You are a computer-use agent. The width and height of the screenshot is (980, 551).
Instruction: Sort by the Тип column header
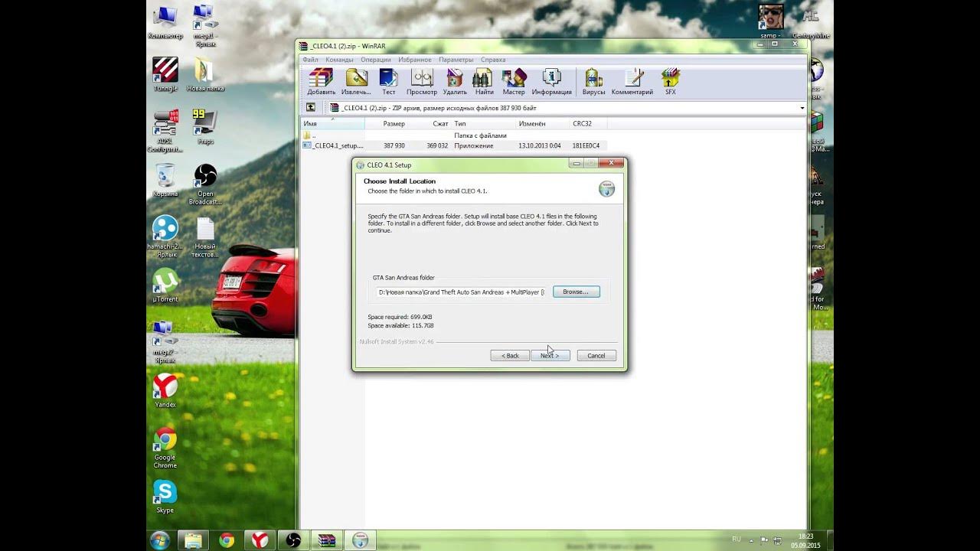(x=484, y=123)
